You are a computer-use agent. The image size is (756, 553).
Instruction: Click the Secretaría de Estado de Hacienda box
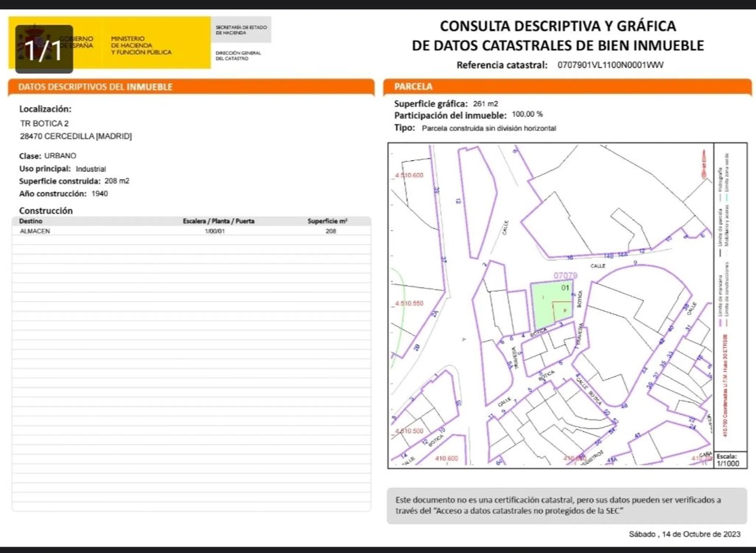[241, 30]
